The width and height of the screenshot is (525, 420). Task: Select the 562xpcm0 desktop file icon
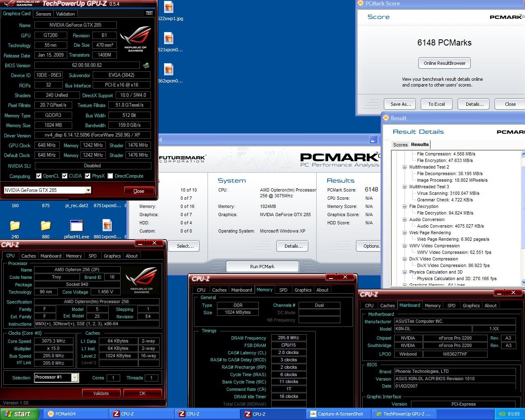point(169,70)
